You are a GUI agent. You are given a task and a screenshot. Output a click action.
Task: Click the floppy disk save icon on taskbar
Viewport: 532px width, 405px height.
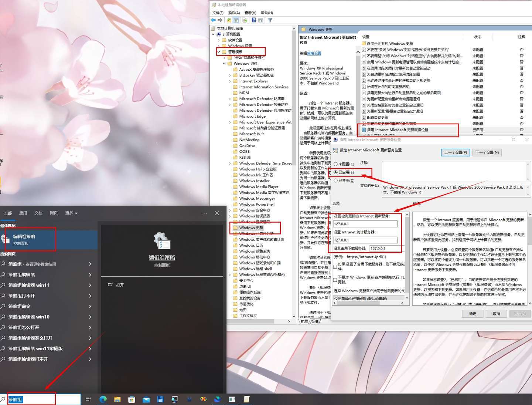[x=160, y=399]
